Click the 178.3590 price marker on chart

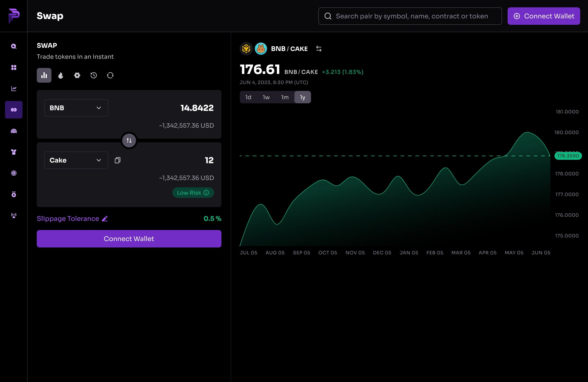click(x=568, y=156)
